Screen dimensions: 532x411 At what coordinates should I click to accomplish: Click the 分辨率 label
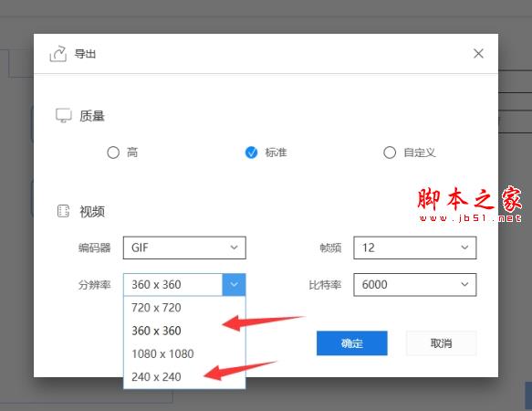point(94,285)
